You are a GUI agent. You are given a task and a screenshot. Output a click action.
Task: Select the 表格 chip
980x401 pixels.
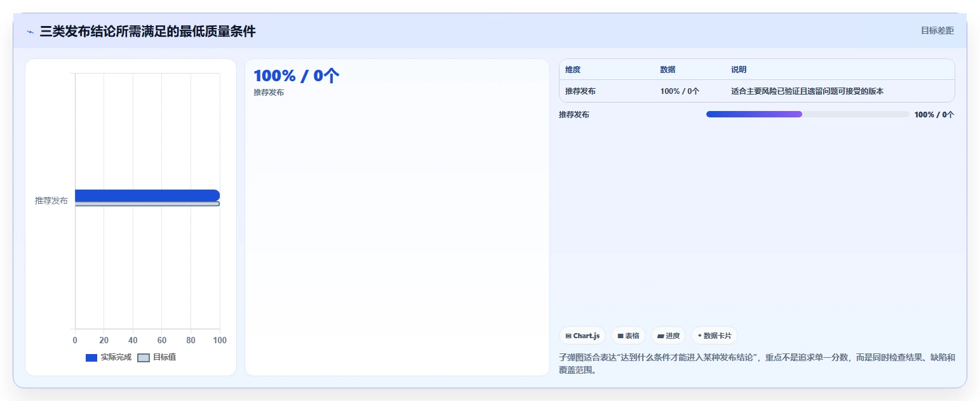(628, 336)
